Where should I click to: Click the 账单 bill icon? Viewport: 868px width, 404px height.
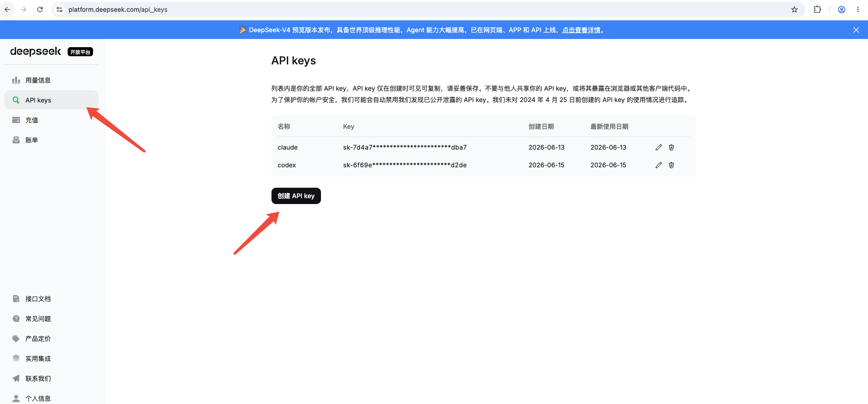pyautogui.click(x=16, y=140)
